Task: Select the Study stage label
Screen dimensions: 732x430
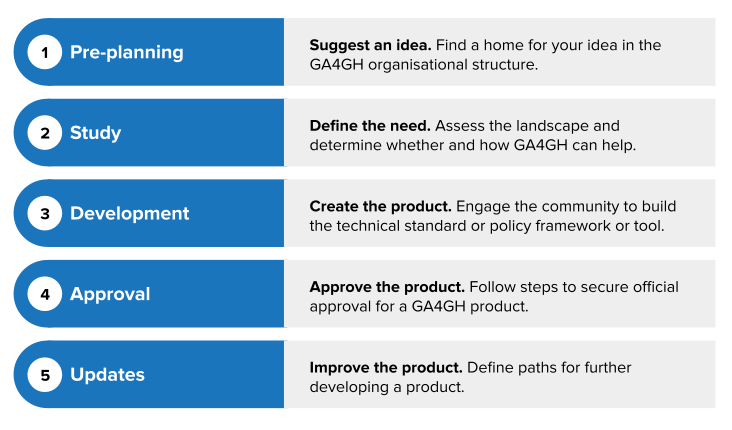Action: tap(95, 133)
